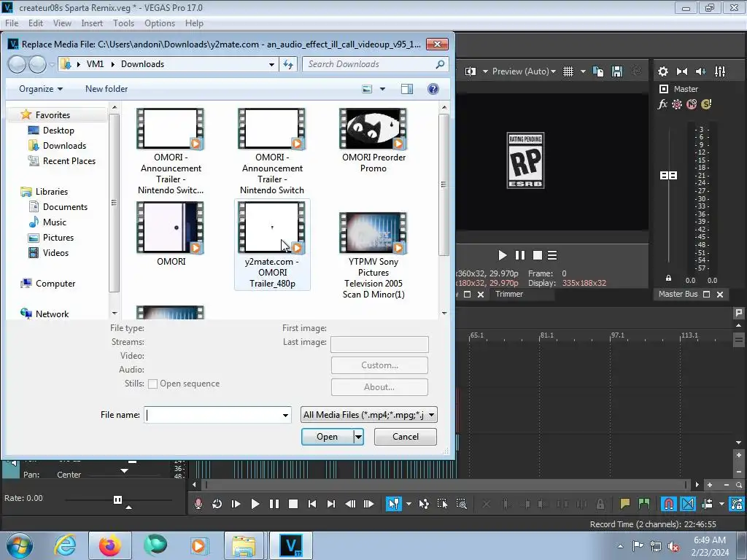Open Preview (Auto) quality dropdown
Viewport: 747px width, 560px height.
tap(524, 71)
